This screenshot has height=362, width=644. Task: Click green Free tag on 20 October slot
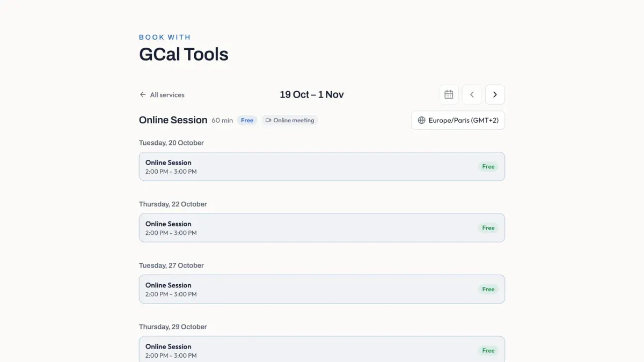[x=488, y=166]
